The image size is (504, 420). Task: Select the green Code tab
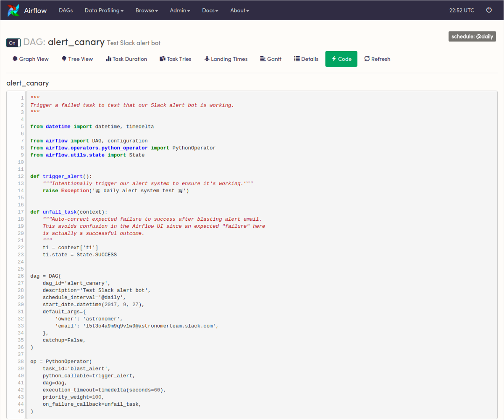[341, 59]
